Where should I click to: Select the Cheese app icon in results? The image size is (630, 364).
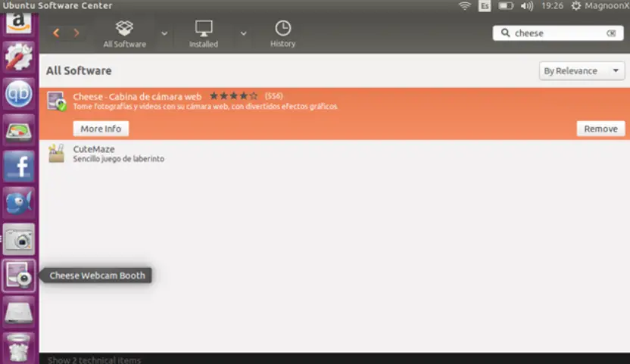(x=56, y=101)
